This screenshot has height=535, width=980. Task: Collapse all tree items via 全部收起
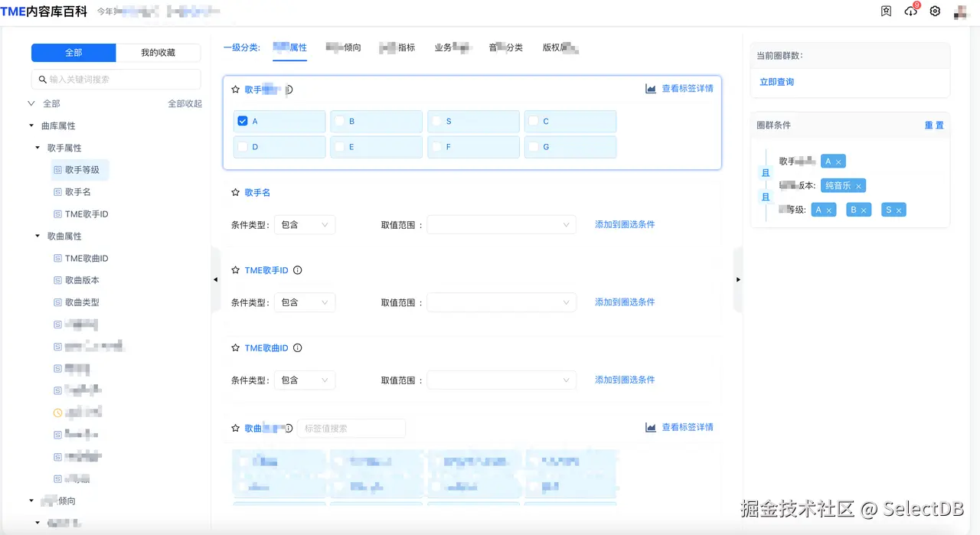pyautogui.click(x=185, y=103)
